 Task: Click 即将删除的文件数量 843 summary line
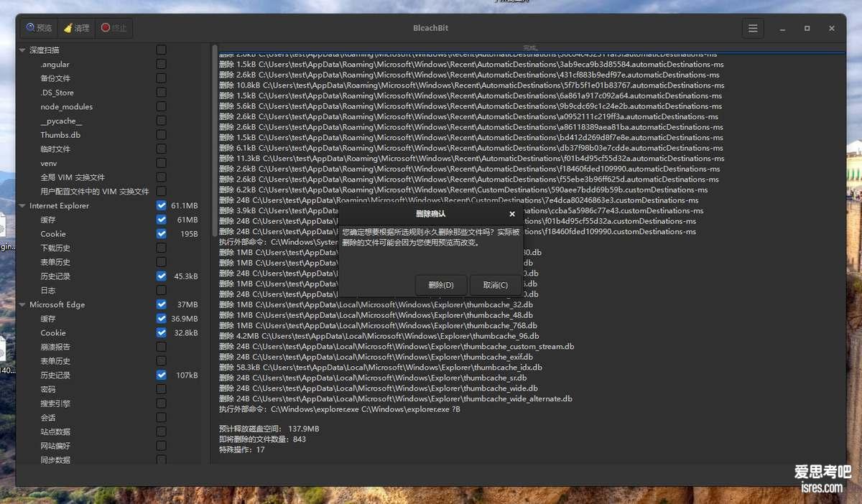click(x=262, y=439)
